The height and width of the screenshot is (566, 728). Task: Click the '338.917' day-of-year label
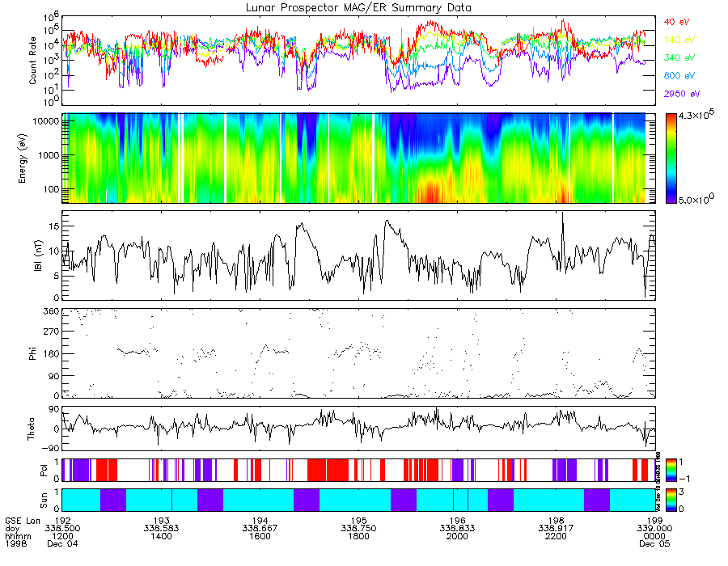tap(557, 529)
